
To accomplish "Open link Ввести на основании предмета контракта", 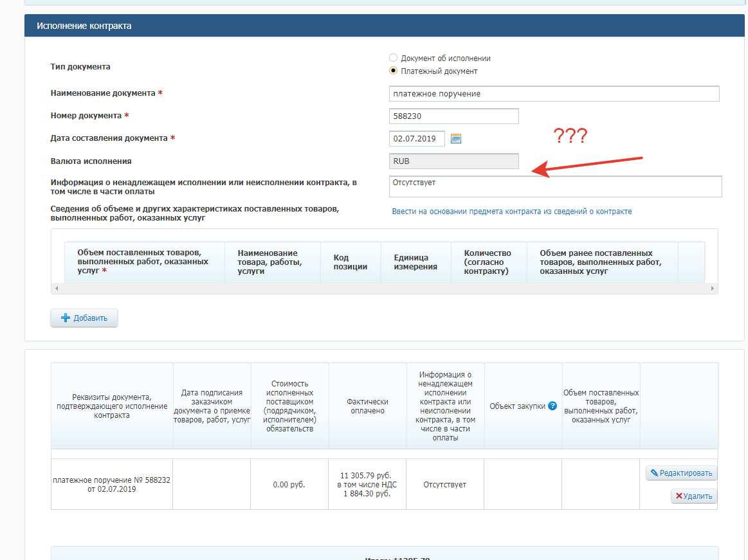I will click(512, 212).
